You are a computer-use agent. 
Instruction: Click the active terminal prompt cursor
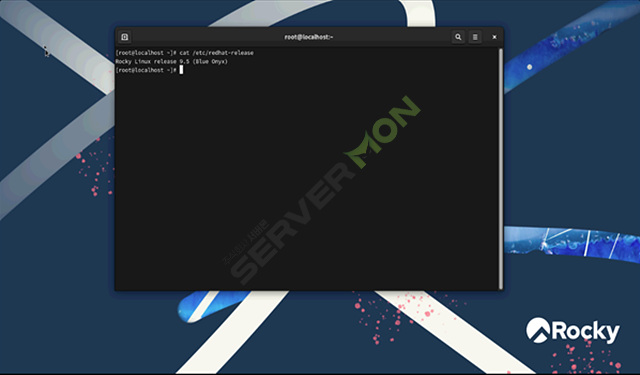181,70
